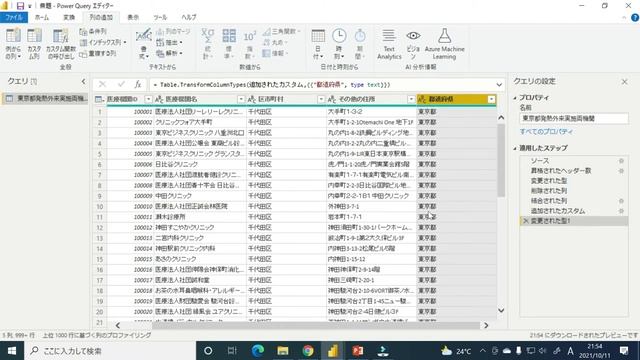This screenshot has height=360, width=640.
Task: Switch to the 変換 tab
Action: (x=69, y=18)
